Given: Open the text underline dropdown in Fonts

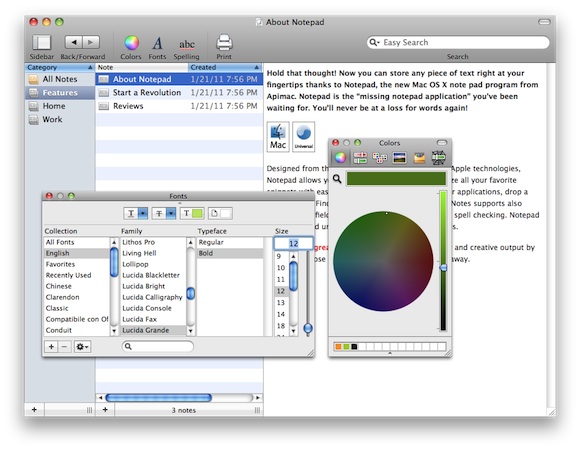Looking at the screenshot, I should pyautogui.click(x=143, y=213).
